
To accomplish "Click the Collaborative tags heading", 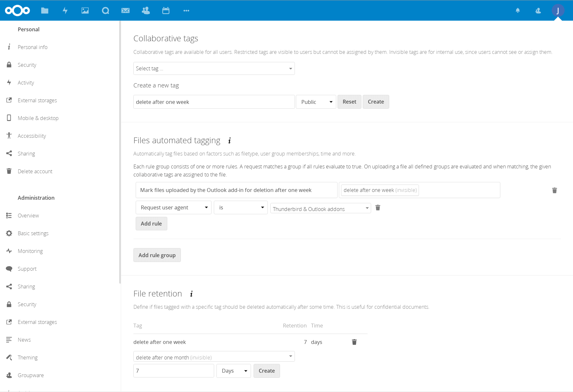I will point(166,38).
